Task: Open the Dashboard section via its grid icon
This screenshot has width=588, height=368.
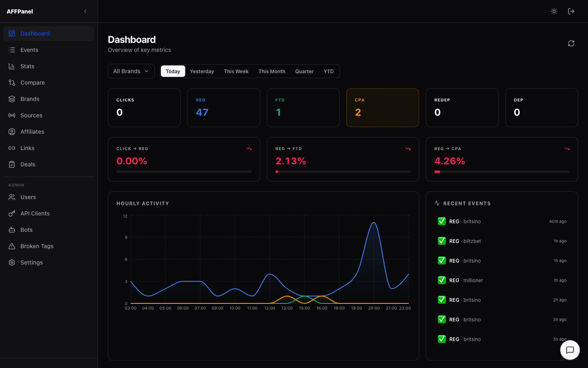Action: (x=11, y=33)
